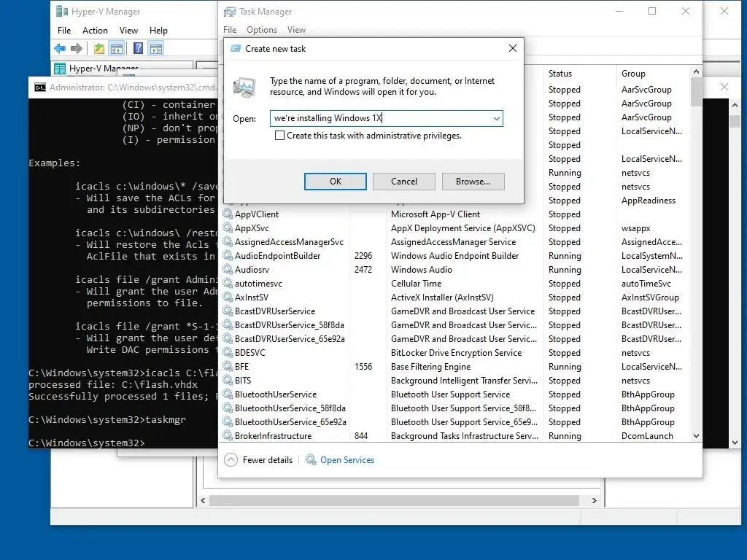The width and height of the screenshot is (747, 560).
Task: Click the AssignedAccessManagerSvc gear icon
Action: [x=228, y=241]
